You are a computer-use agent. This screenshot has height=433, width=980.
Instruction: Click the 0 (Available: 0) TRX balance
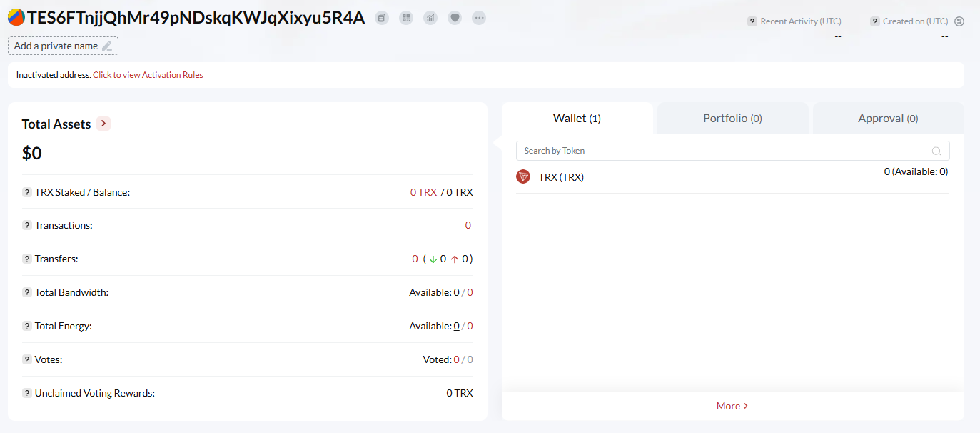point(916,171)
